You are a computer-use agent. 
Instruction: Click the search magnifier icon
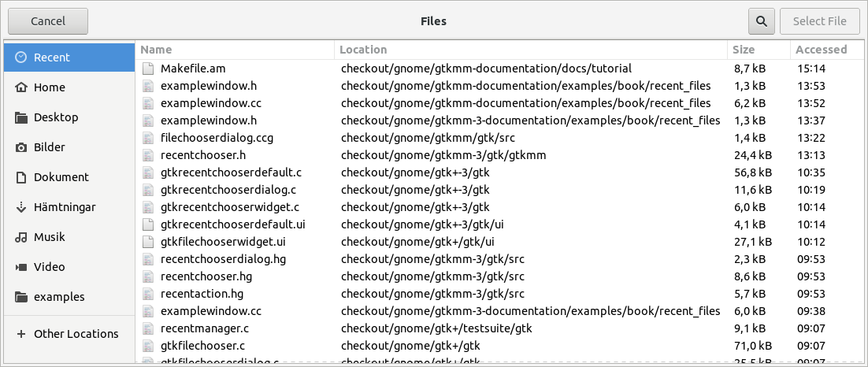point(761,21)
